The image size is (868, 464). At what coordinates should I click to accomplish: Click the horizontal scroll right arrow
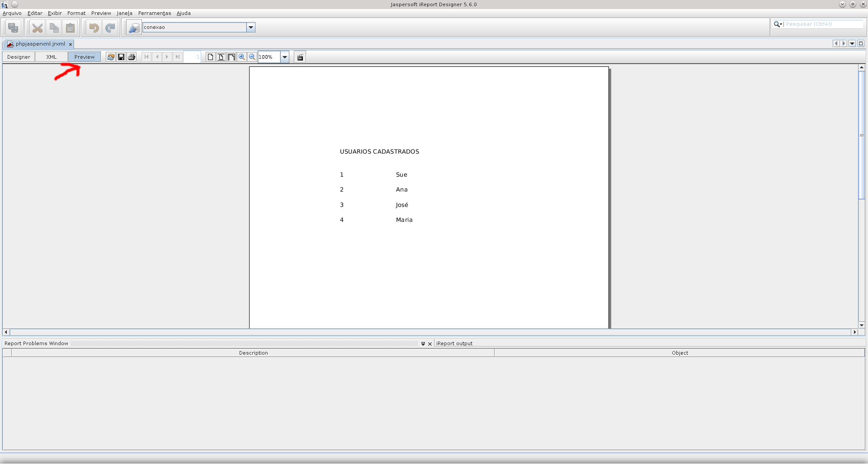pos(854,333)
